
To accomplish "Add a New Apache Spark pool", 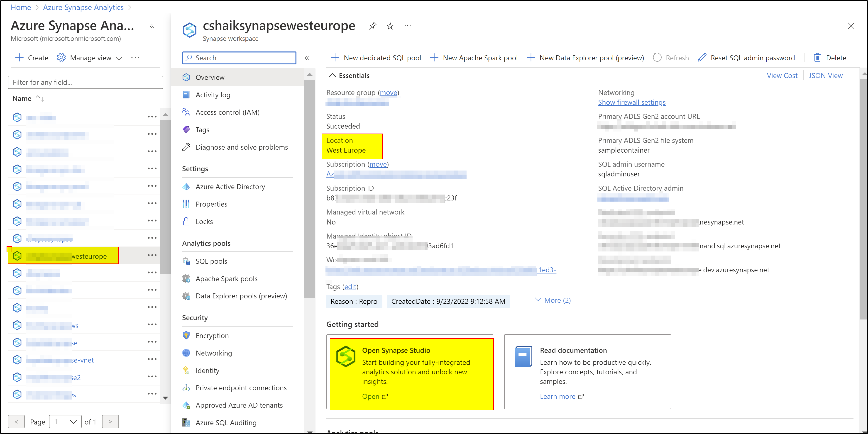I will coord(474,58).
